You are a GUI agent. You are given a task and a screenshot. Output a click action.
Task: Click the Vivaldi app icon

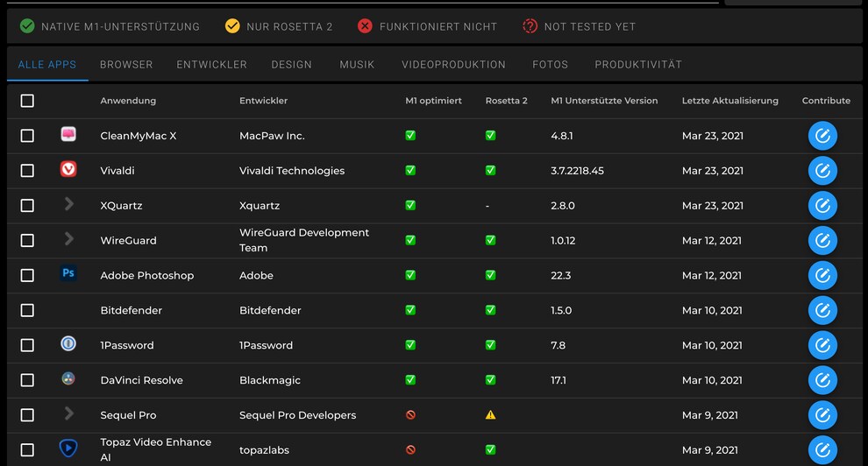click(x=68, y=168)
